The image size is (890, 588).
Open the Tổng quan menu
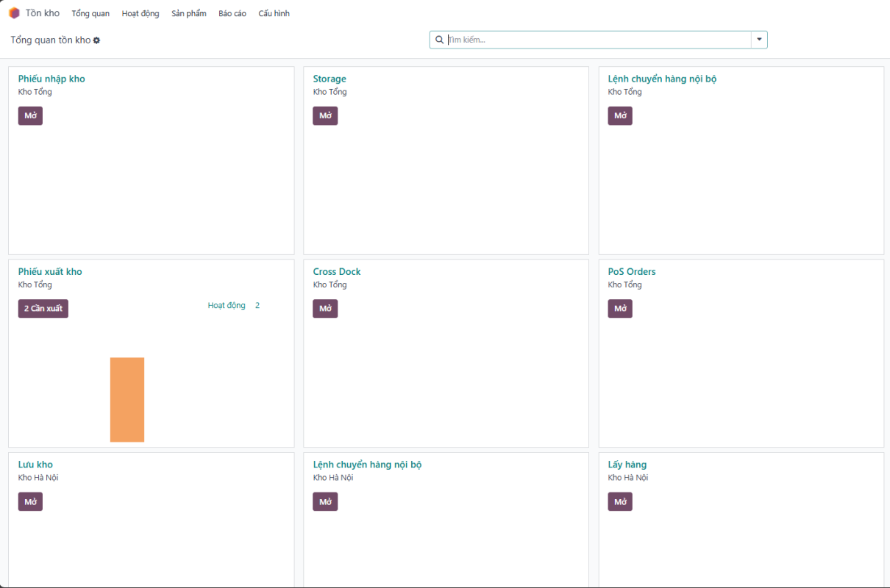click(90, 13)
